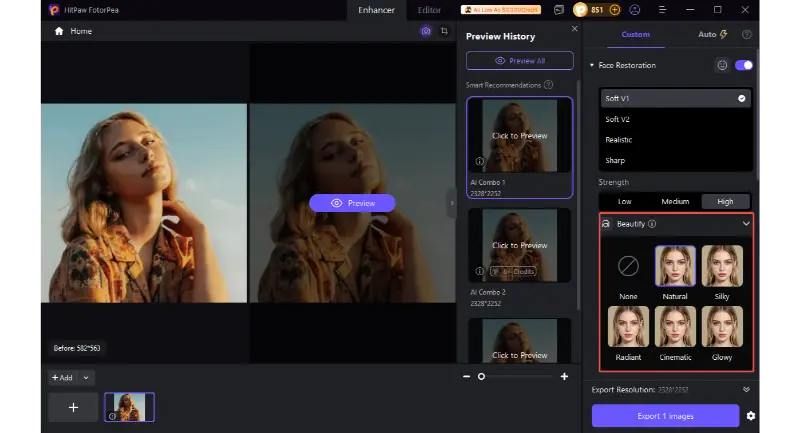Click the 851 credits count
The width and height of the screenshot is (800, 433).
coord(597,10)
